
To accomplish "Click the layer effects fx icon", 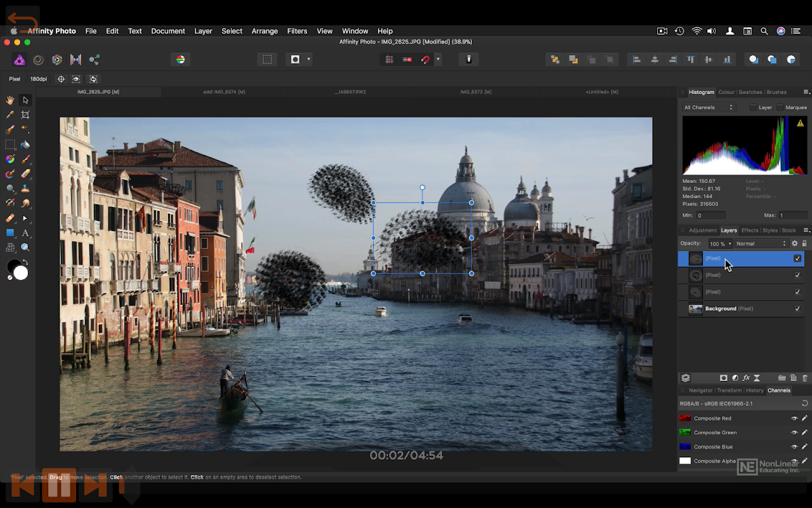I will 746,378.
